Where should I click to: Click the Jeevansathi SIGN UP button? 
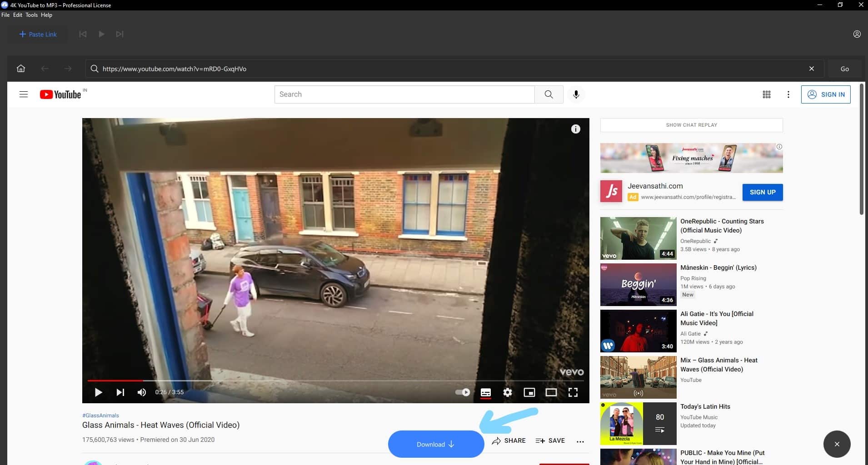click(x=763, y=192)
